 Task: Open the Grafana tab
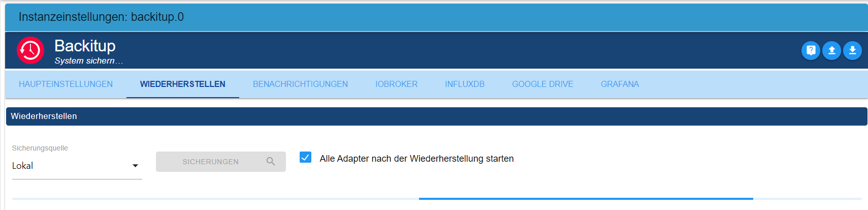point(620,84)
